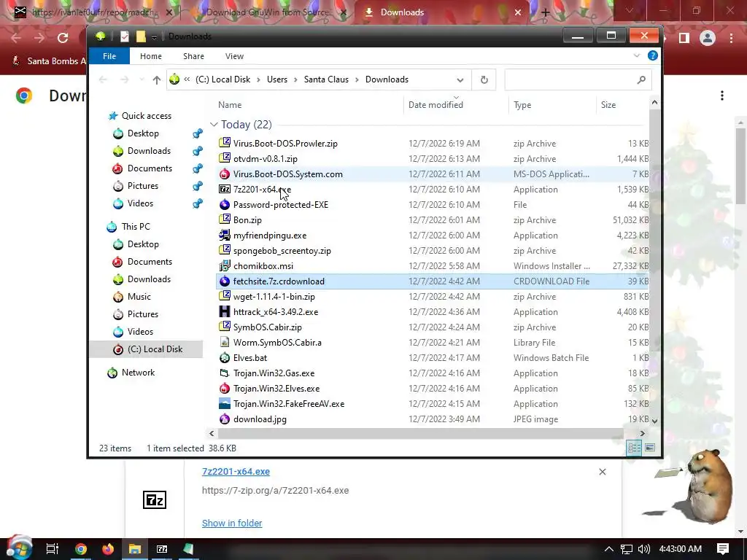The image size is (747, 560).
Task: Click the otvdm-v0.8.1.zip file icon
Action: [225, 158]
